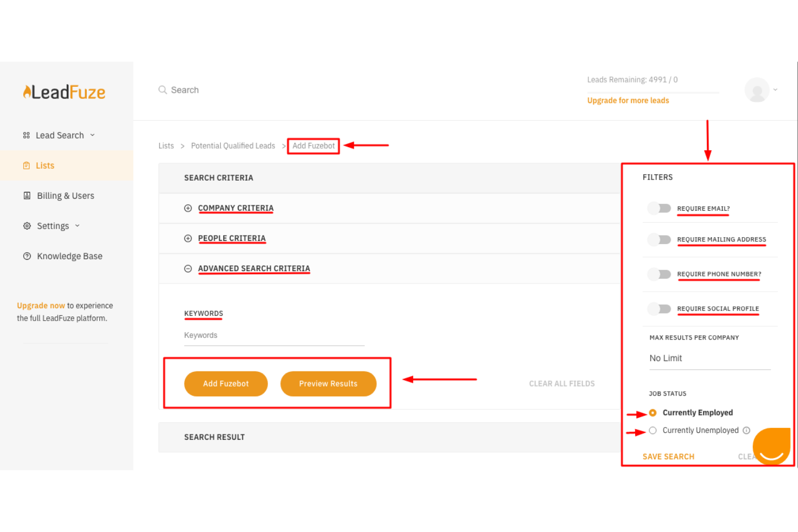Enable the Require Mailing Address switch
Viewport: 798px width, 532px height.
[659, 239]
